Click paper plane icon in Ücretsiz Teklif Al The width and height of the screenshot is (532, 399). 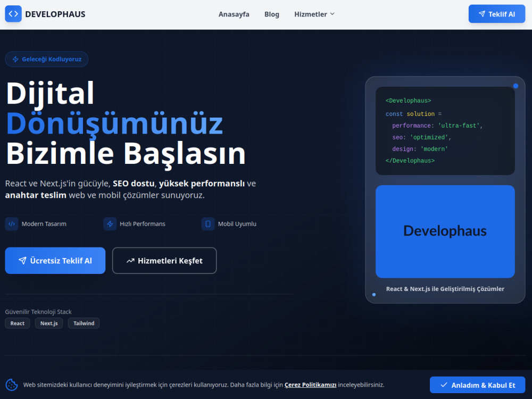tap(22, 261)
